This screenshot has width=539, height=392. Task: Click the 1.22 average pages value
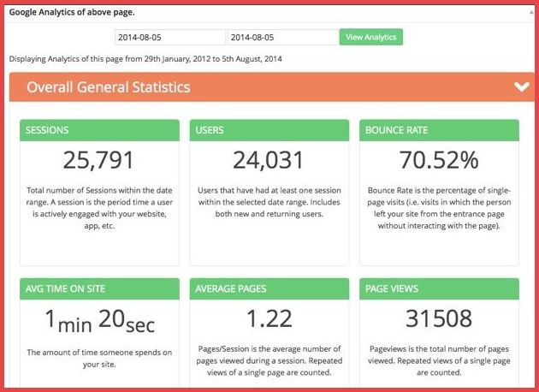pyautogui.click(x=269, y=319)
